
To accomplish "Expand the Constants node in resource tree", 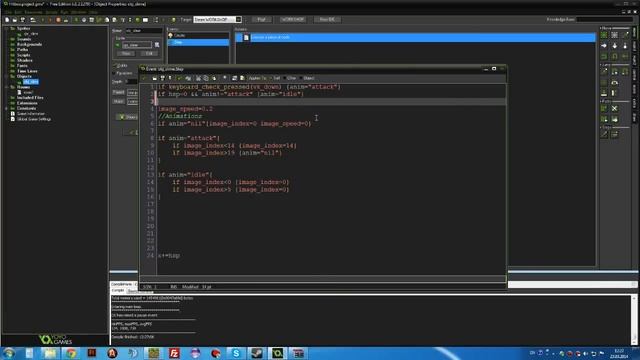I will click(x=7, y=108).
